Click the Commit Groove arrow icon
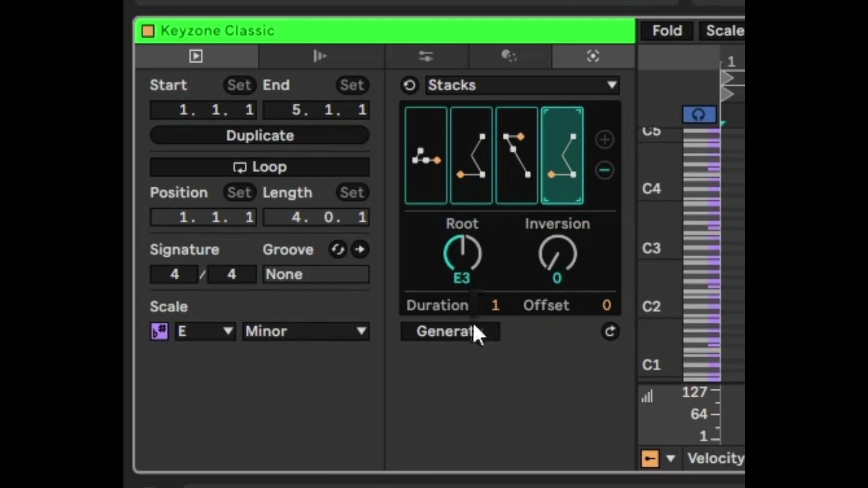The width and height of the screenshot is (868, 488). click(x=360, y=249)
